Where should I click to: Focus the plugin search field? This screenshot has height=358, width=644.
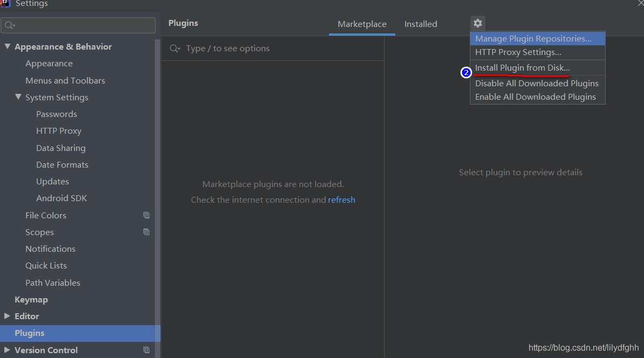click(273, 49)
